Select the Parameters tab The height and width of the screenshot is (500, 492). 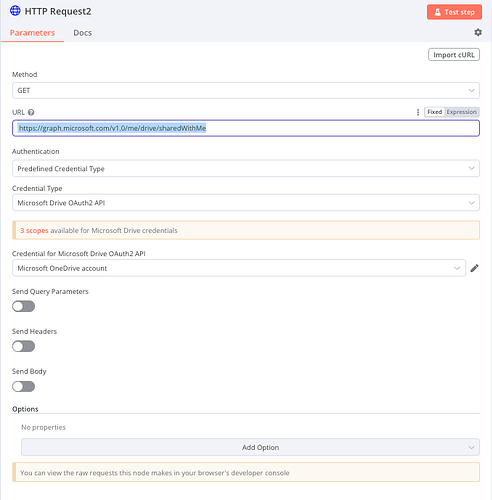click(x=32, y=33)
